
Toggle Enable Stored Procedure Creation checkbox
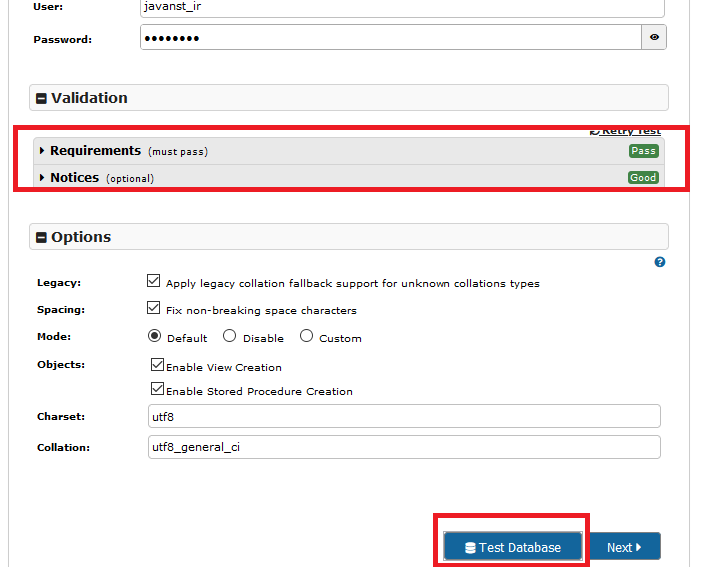point(157,390)
